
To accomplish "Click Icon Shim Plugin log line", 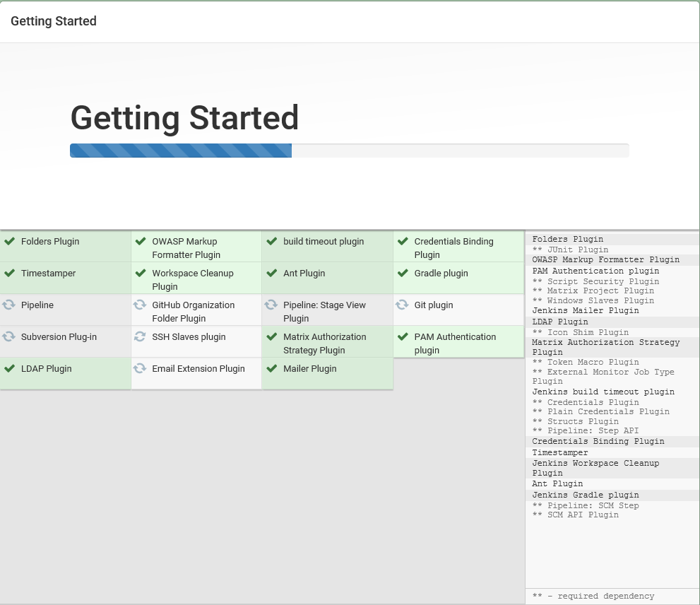I will [x=581, y=332].
